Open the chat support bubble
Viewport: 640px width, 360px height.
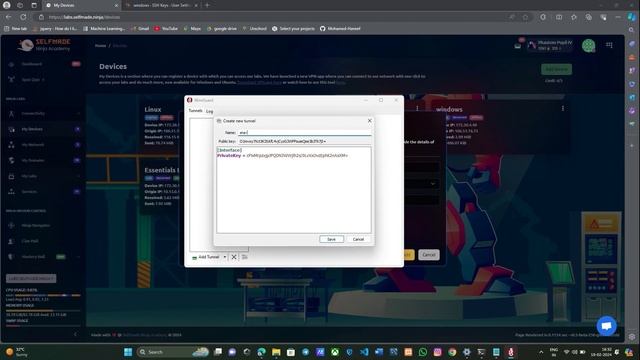tap(607, 326)
